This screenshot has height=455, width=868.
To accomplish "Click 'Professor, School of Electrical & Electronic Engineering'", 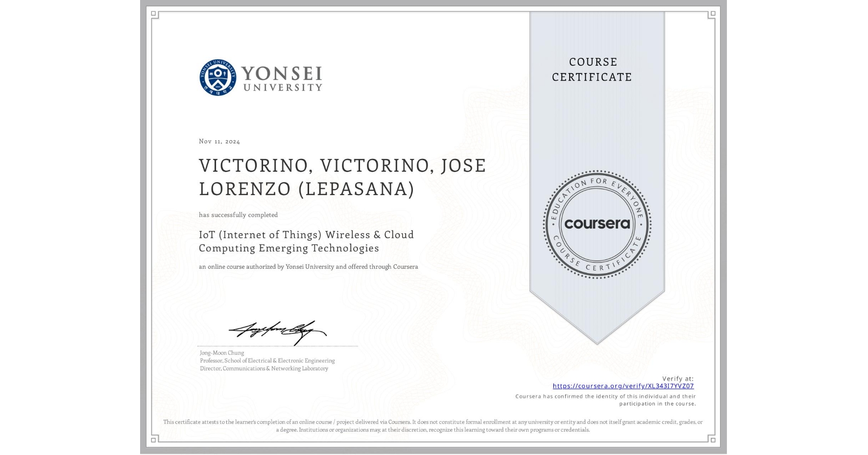I will [267, 361].
